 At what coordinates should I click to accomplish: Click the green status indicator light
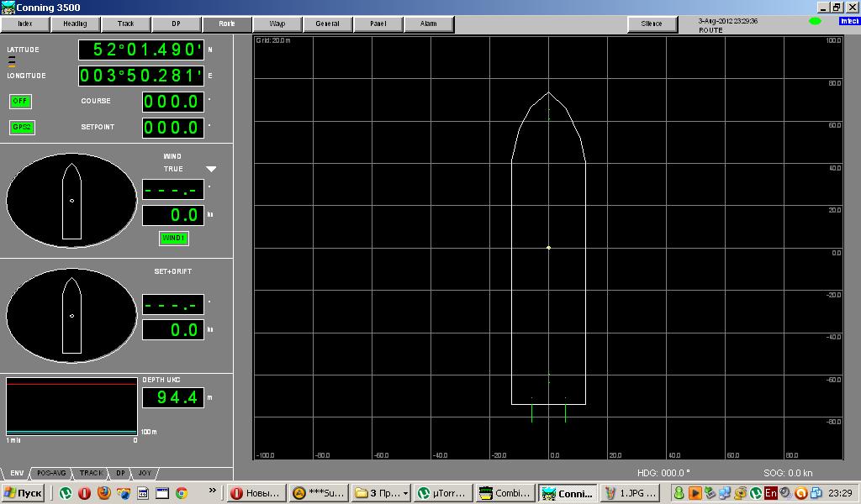coord(814,21)
